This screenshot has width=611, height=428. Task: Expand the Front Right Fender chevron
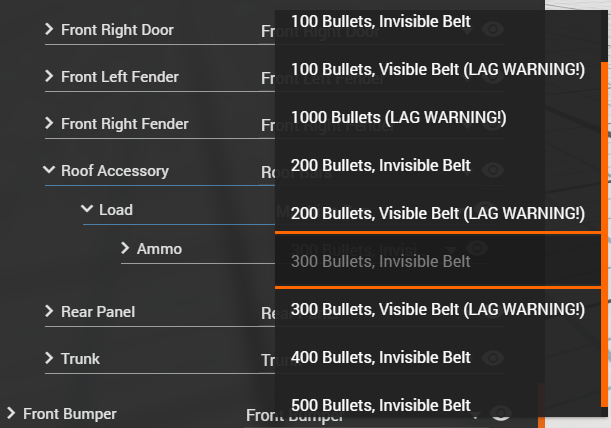(x=49, y=124)
